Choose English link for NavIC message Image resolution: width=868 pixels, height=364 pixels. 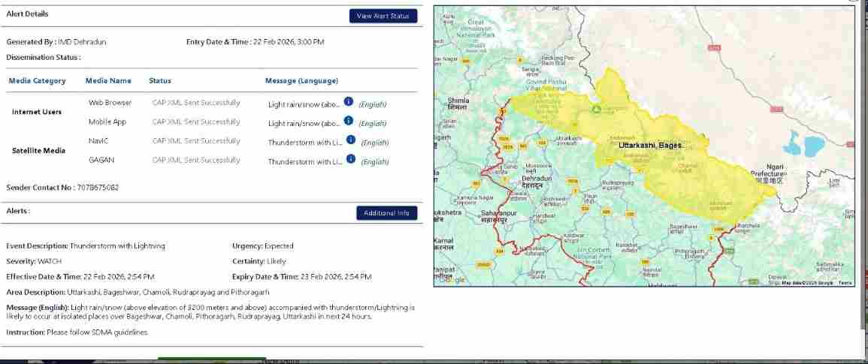pyautogui.click(x=374, y=143)
